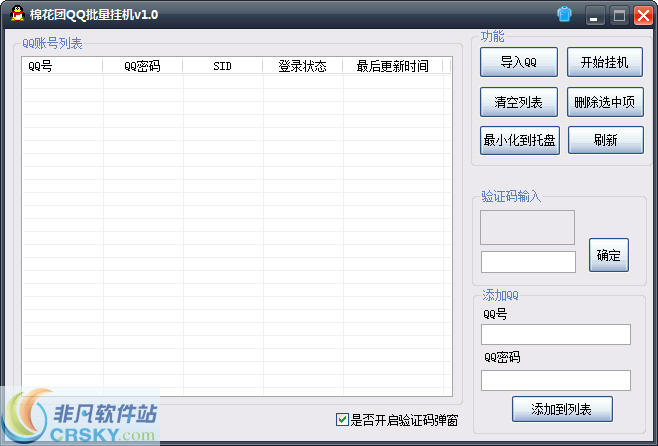Click the 登录状态 column header
Viewport: 658px width, 446px height.
[303, 66]
